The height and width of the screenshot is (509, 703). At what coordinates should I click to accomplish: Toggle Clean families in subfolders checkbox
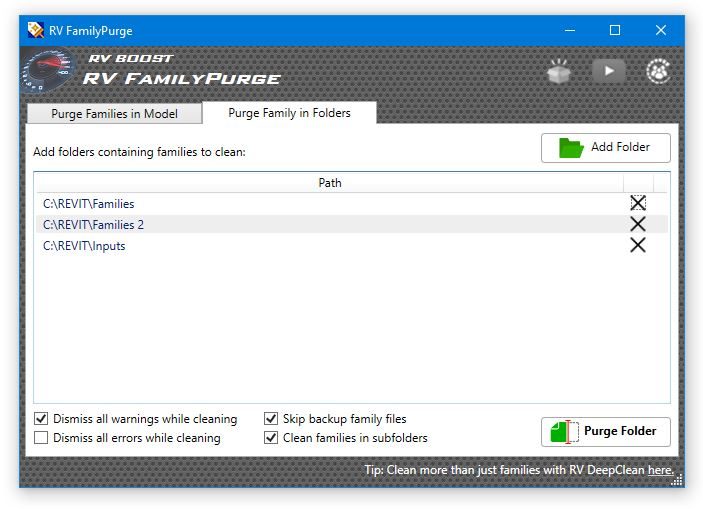pos(271,438)
